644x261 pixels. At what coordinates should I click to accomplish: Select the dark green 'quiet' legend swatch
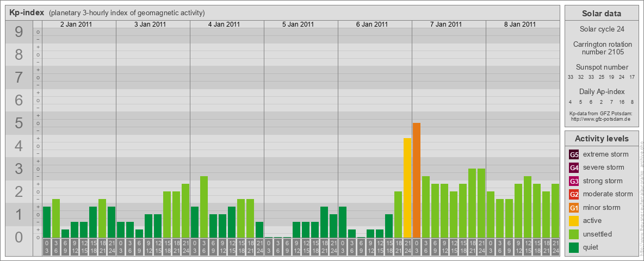(574, 247)
